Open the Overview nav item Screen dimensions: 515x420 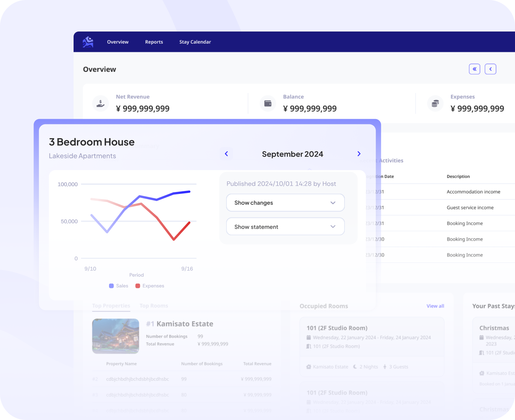tap(118, 42)
